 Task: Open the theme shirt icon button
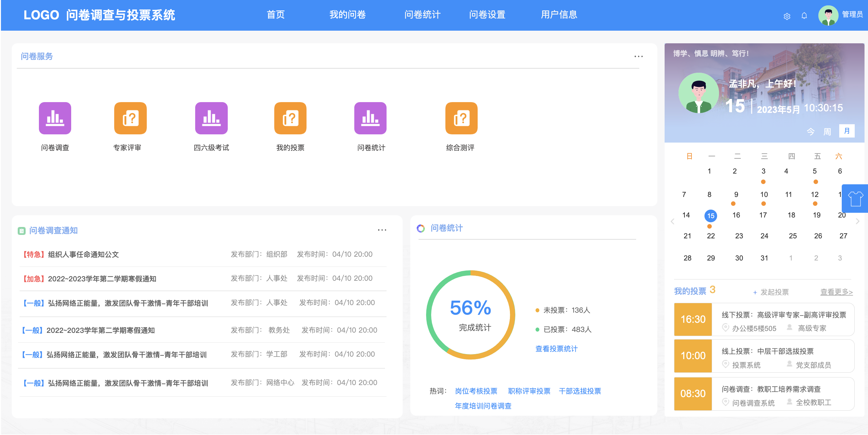click(856, 199)
